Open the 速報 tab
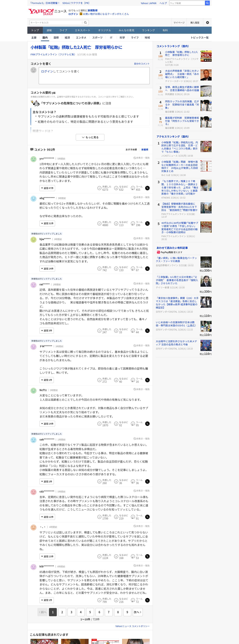The width and height of the screenshot is (239, 644). [49, 30]
